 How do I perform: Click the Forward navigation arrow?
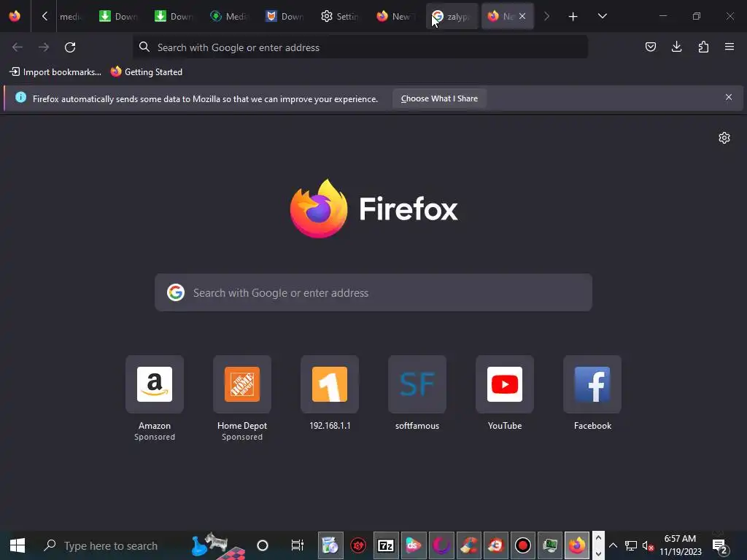(x=44, y=47)
